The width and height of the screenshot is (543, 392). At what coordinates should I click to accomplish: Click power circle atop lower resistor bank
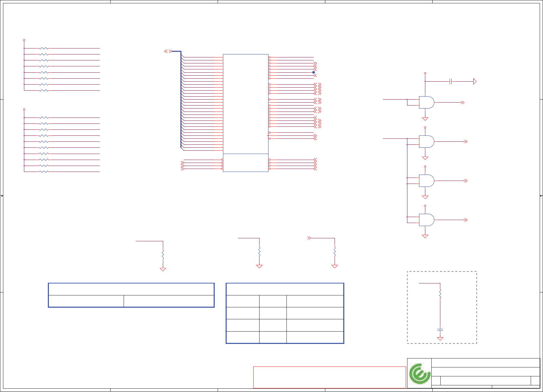(24, 110)
